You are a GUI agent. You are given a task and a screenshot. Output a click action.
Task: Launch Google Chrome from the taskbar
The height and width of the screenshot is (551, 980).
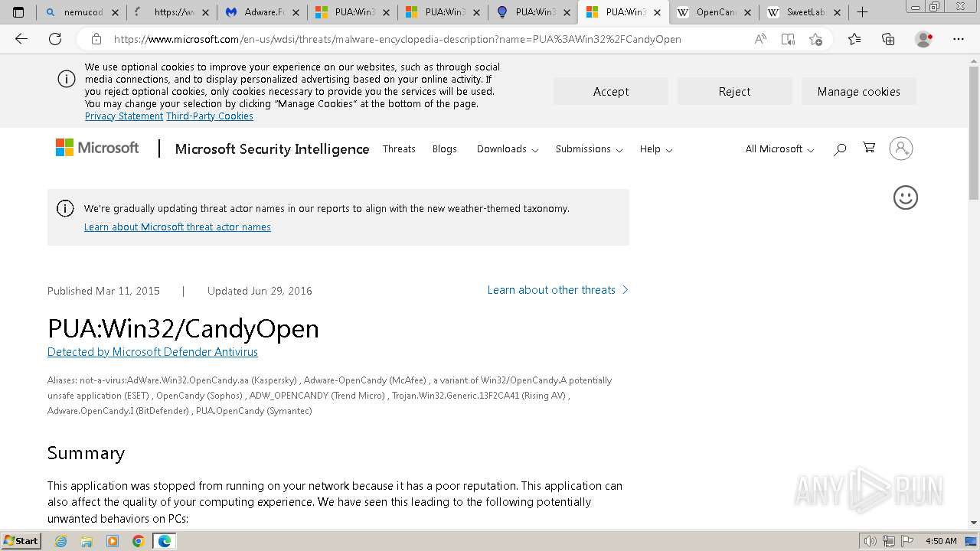138,541
